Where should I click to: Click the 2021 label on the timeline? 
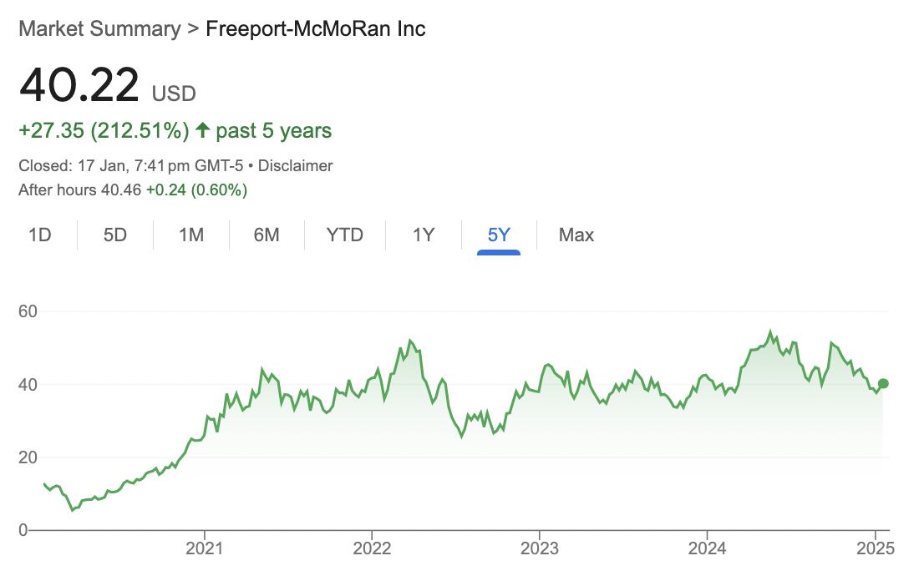pyautogui.click(x=205, y=548)
